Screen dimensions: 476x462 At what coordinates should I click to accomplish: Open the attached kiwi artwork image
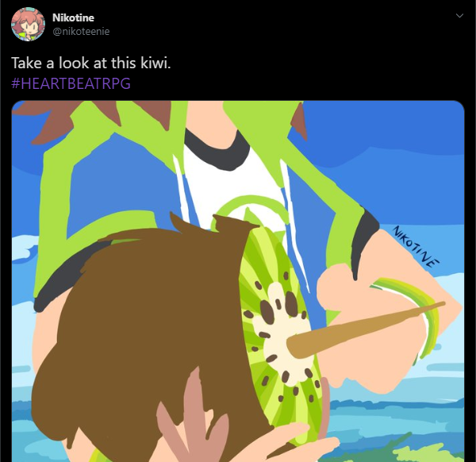click(238, 281)
